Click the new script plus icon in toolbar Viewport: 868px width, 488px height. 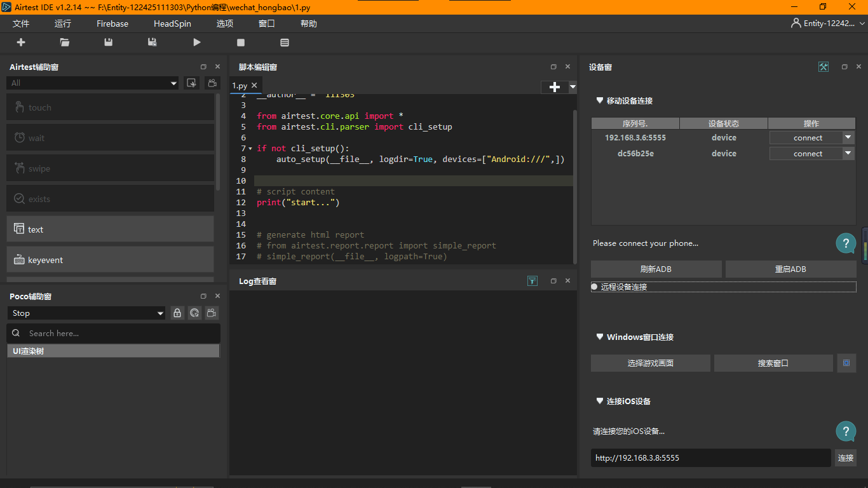click(21, 42)
